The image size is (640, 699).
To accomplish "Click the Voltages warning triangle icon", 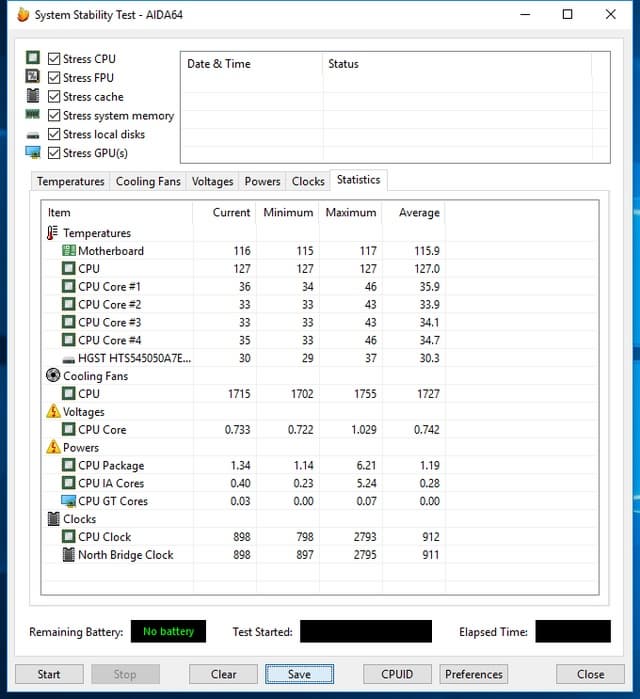I will coord(53,411).
